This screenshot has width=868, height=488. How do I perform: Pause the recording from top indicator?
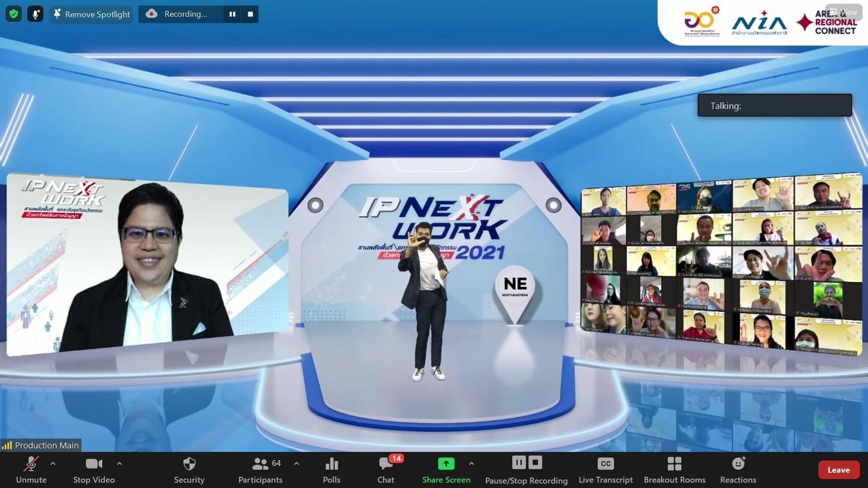point(232,14)
